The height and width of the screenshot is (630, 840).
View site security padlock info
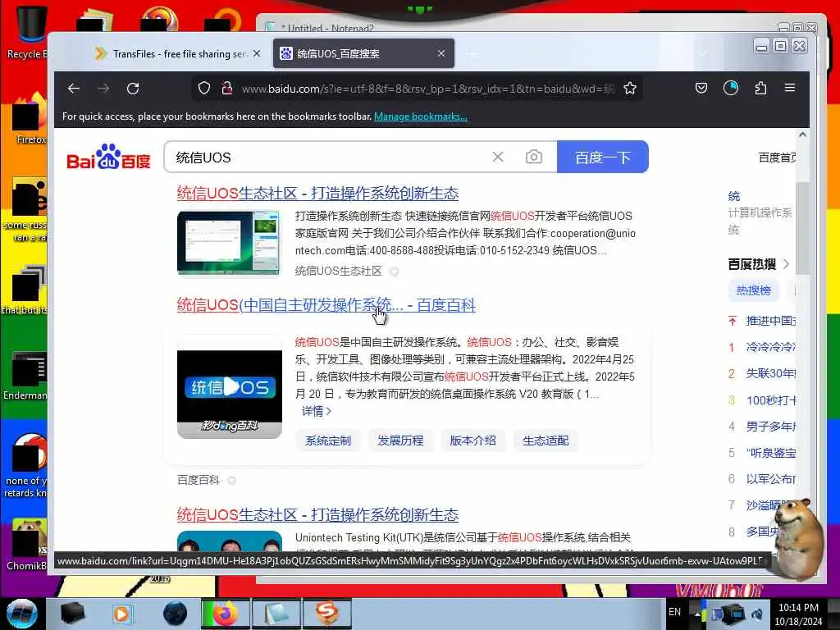tap(227, 88)
